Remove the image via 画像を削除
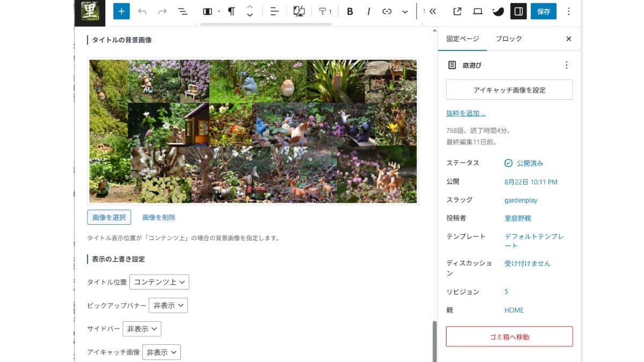Viewport: 644px width, 362px height. pos(157,217)
